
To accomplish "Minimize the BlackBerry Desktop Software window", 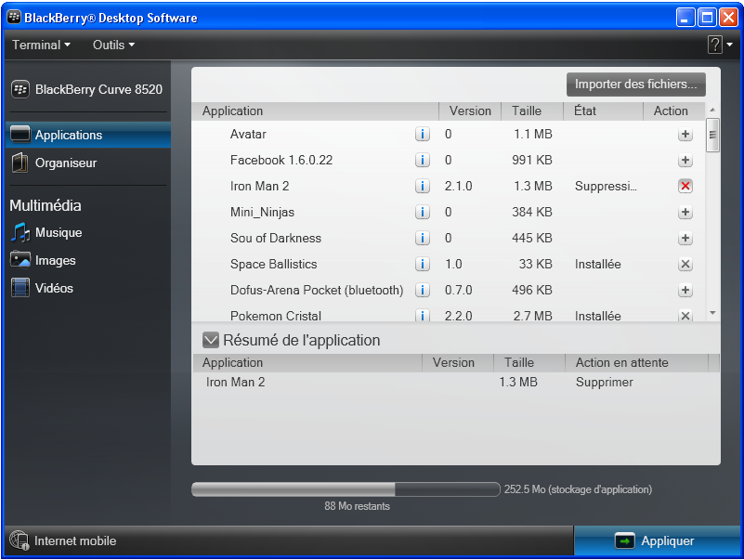I will (x=685, y=18).
